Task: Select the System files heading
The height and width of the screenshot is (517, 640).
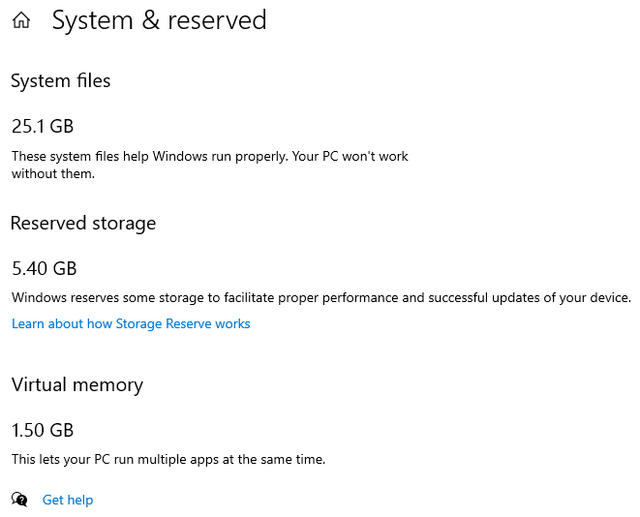Action: pos(60,81)
